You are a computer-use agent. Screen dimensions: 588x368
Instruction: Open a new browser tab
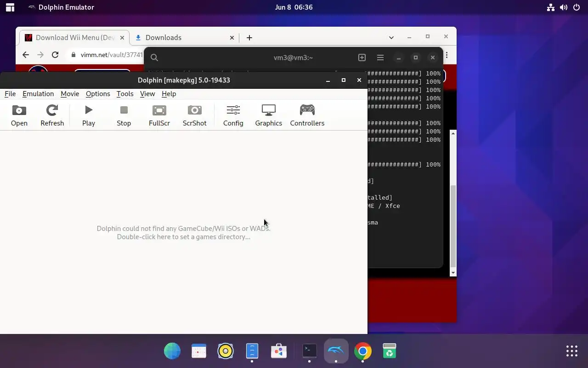(249, 38)
